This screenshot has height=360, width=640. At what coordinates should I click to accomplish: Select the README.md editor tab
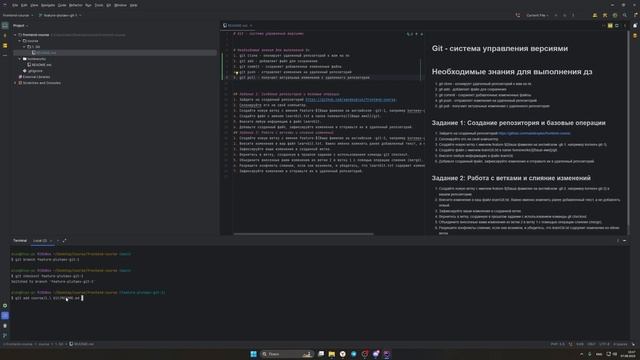(237, 25)
